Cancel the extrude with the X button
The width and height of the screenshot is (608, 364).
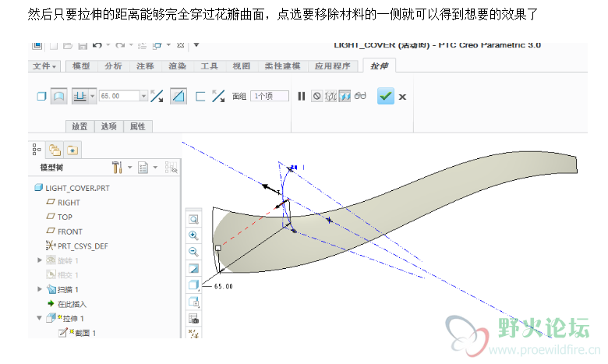point(402,97)
